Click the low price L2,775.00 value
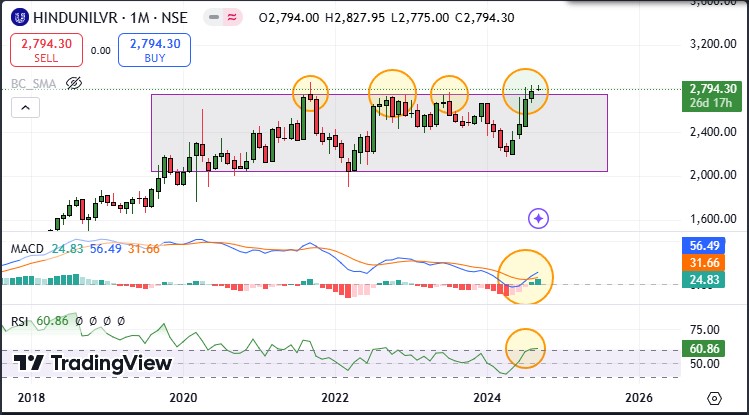749x415 pixels. click(420, 18)
